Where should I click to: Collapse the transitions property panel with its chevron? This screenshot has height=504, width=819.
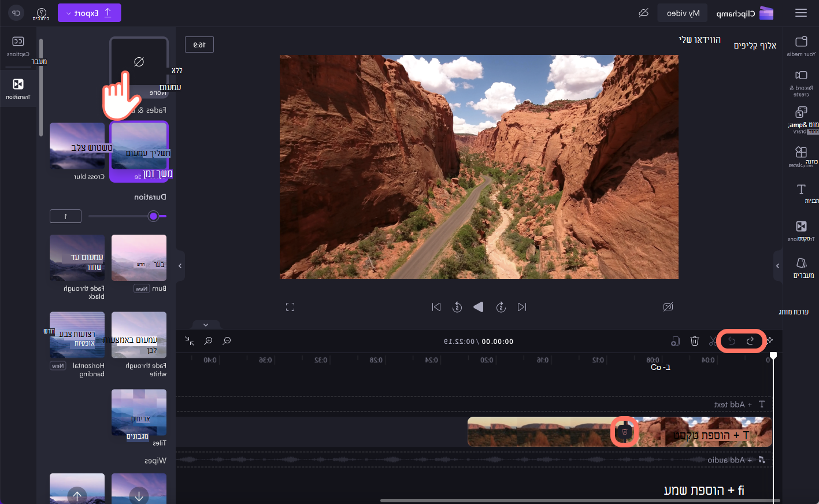click(180, 266)
